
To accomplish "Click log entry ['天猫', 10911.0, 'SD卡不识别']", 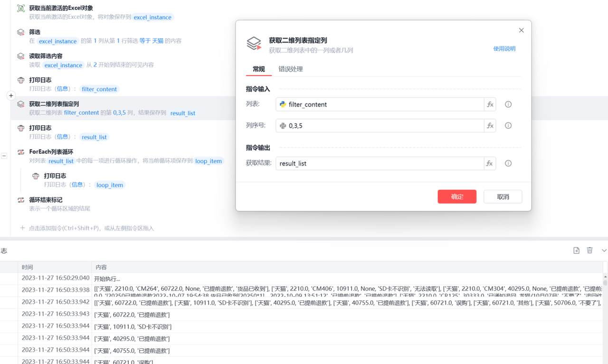I will tap(133, 327).
